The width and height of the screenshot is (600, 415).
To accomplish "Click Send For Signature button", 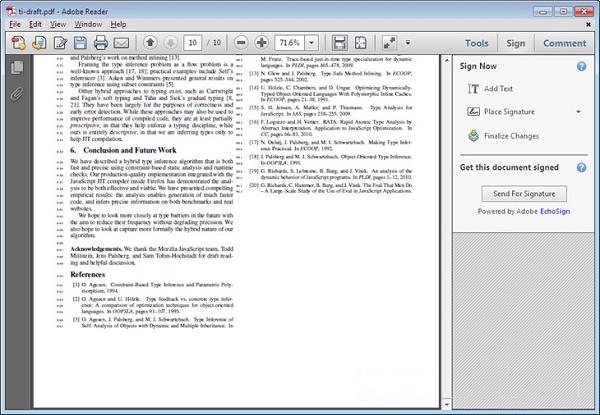I will [524, 194].
